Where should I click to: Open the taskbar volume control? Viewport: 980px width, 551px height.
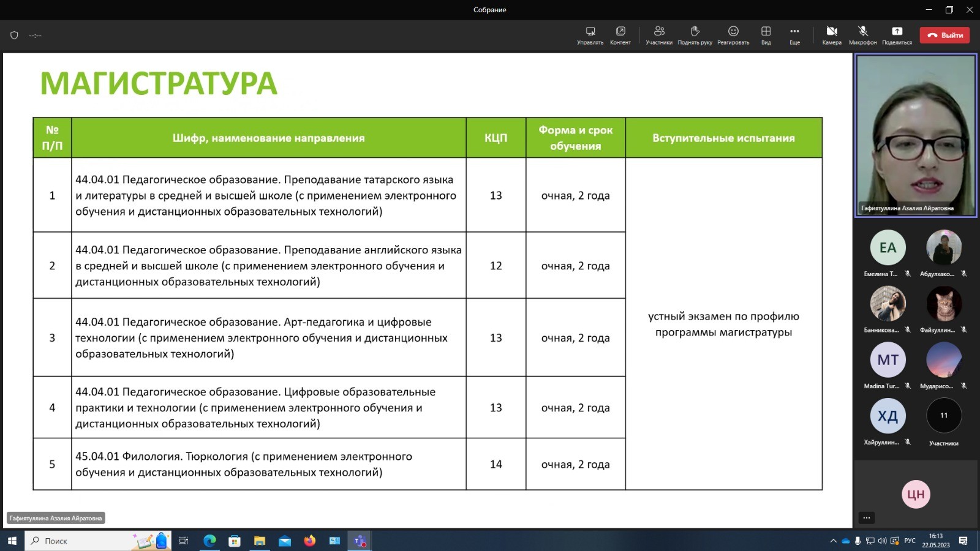(881, 541)
